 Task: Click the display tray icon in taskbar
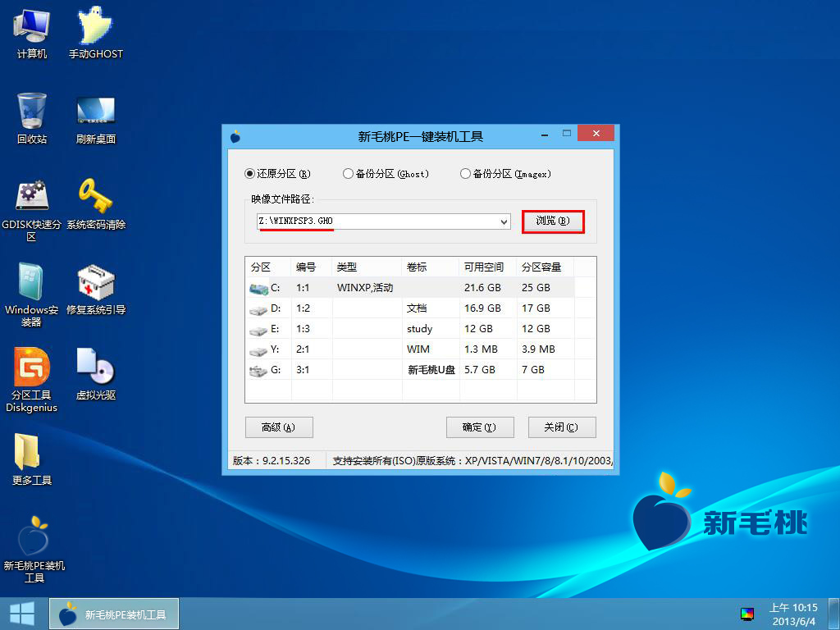[746, 614]
